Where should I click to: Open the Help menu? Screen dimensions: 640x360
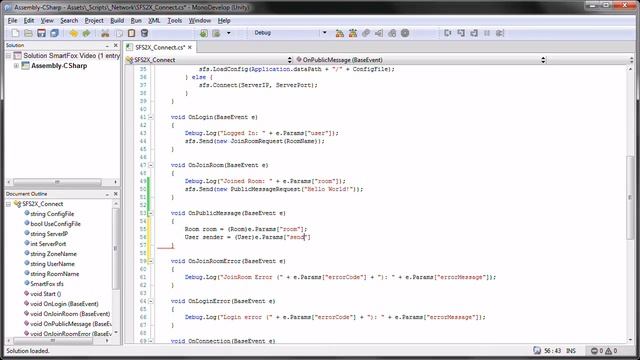point(224,20)
